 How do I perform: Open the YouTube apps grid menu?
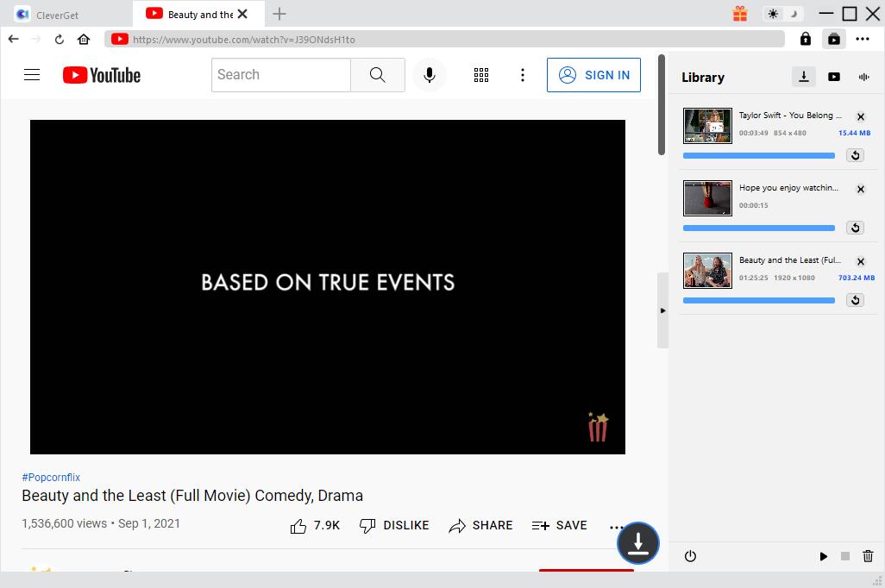(x=481, y=75)
